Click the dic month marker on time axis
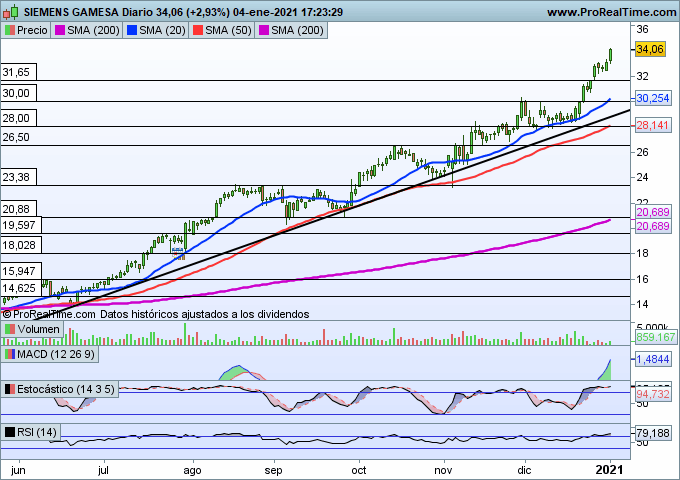The width and height of the screenshot is (680, 480). tap(524, 470)
